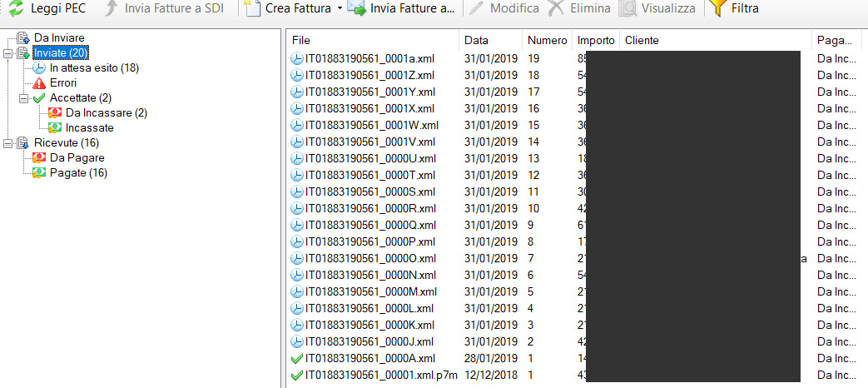Select Pagate (16) tree node
Screen dimensions: 868x388
(78, 172)
